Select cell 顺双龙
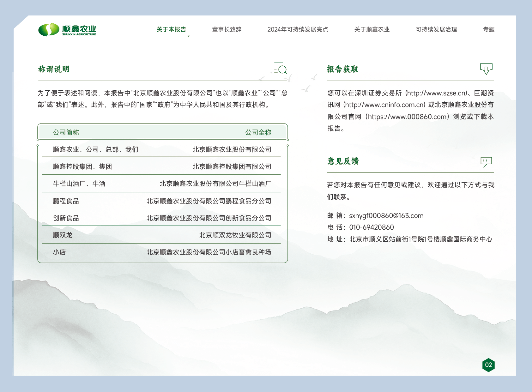This screenshot has height=392, width=532. (x=63, y=235)
